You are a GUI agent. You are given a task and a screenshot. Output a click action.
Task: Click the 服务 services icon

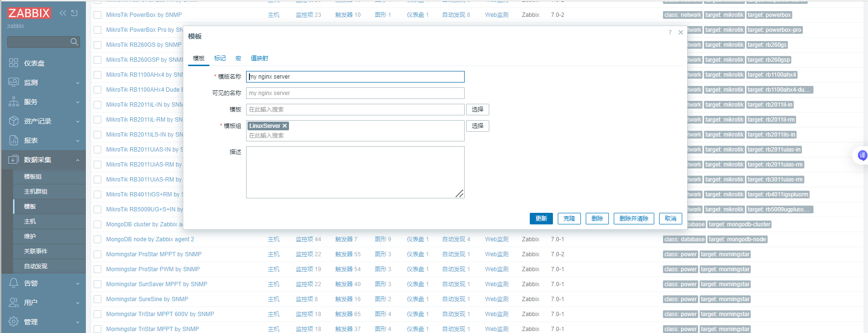(x=14, y=102)
